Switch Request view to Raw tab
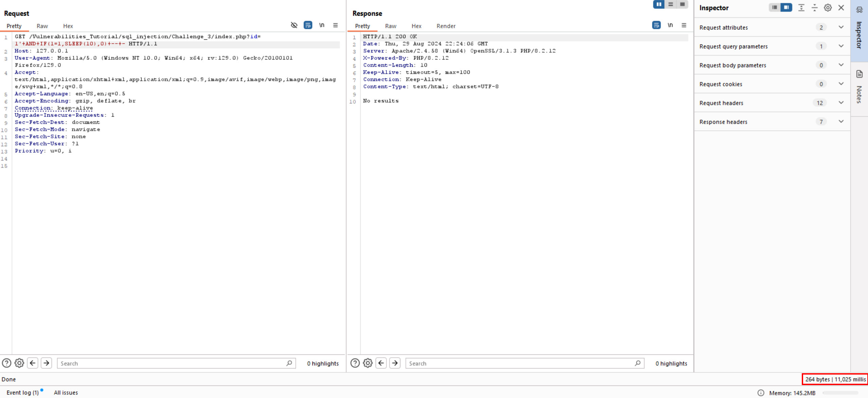This screenshot has height=398, width=868. click(x=42, y=26)
